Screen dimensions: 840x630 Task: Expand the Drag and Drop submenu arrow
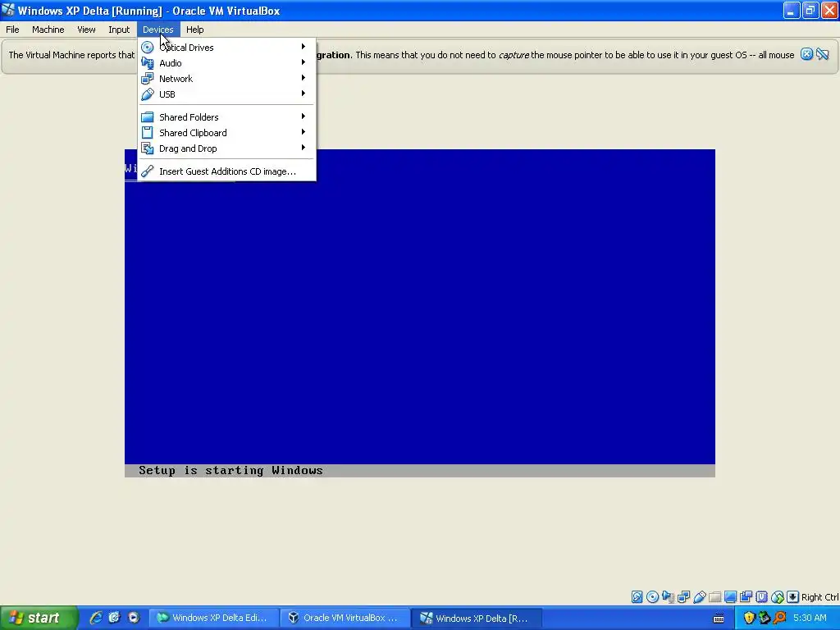[x=304, y=148]
